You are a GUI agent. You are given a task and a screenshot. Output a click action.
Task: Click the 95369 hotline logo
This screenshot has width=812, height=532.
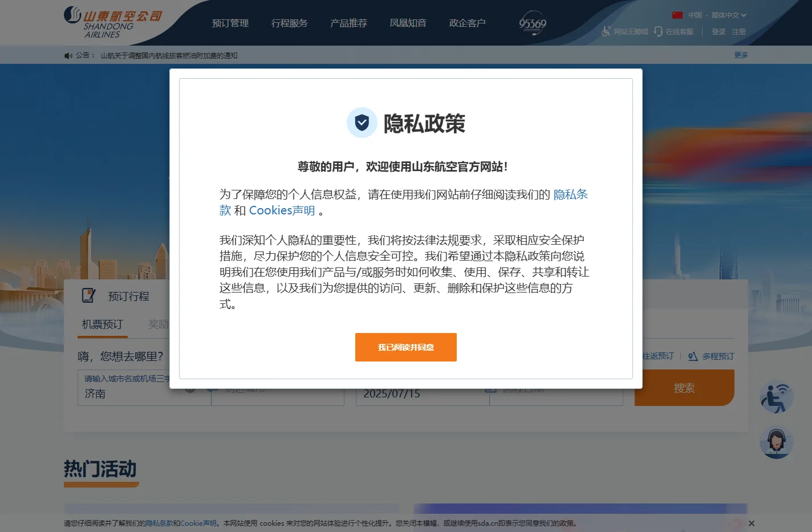point(533,23)
